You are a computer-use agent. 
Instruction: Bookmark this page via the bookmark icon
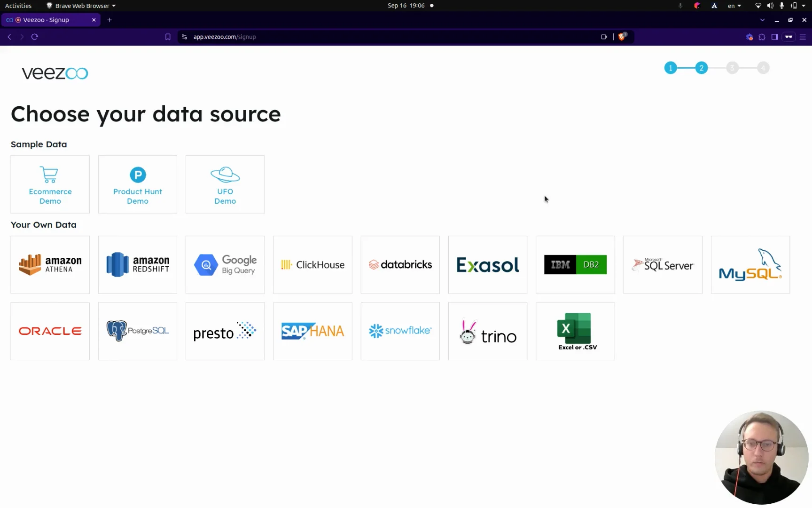click(168, 37)
